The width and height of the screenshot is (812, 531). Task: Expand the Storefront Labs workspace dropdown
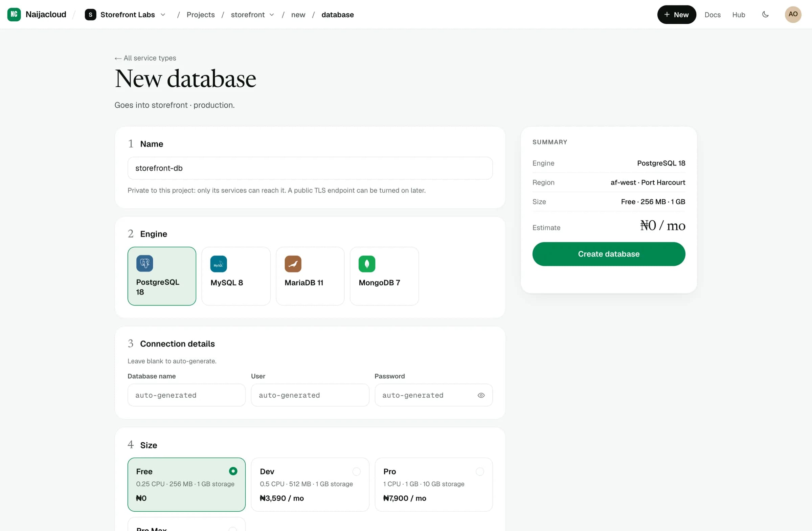[x=163, y=15]
